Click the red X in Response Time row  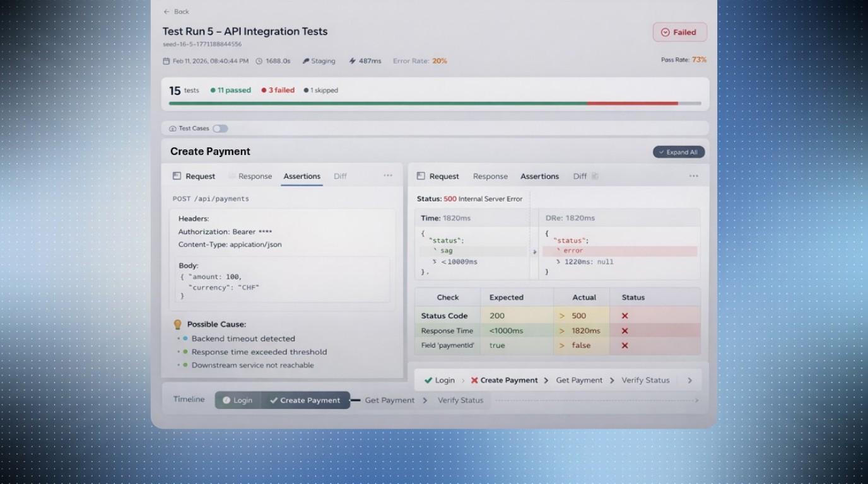coord(625,331)
